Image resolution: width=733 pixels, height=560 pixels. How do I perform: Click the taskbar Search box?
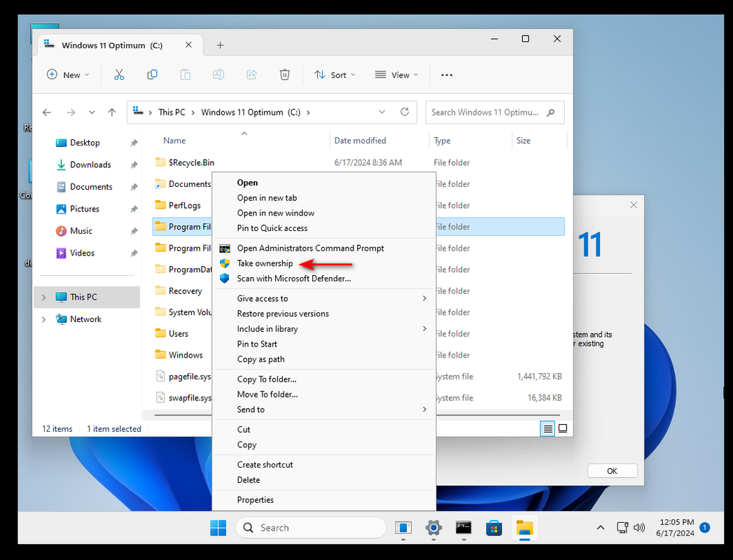(311, 528)
